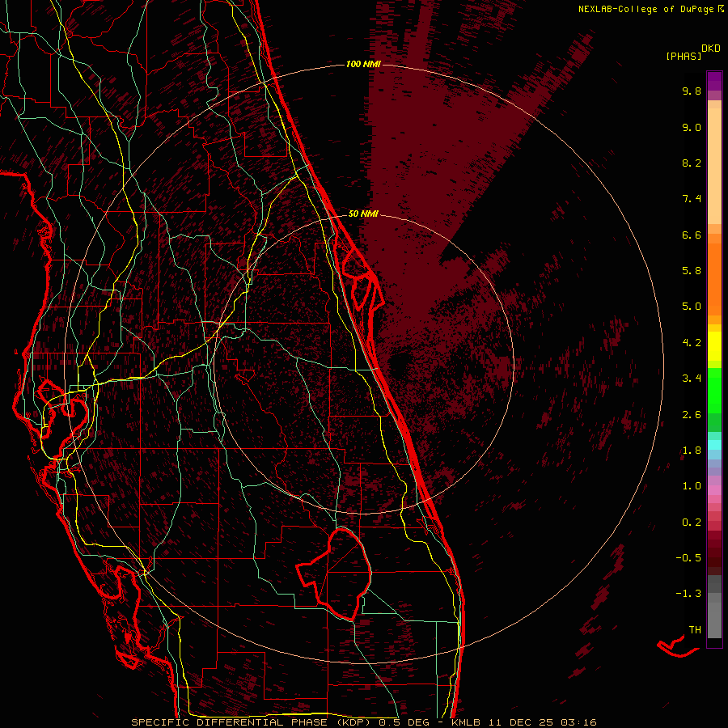Click the KMLB station ID in the caption
Image resolution: width=728 pixels, height=728 pixels.
466,722
